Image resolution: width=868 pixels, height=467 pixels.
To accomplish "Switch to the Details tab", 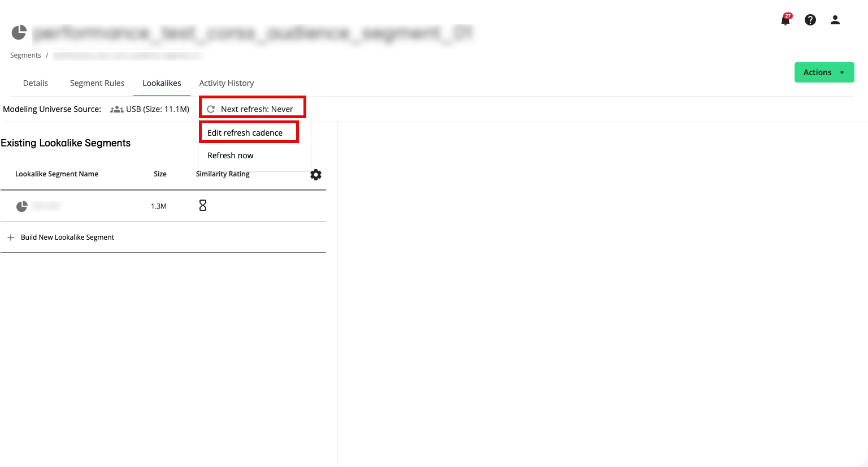I will tap(35, 83).
